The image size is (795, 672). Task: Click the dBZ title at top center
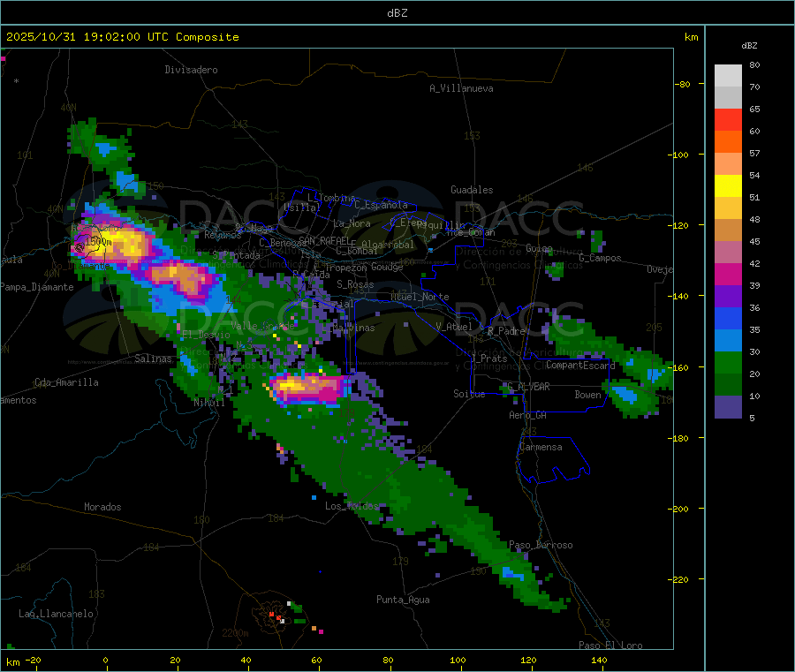pyautogui.click(x=397, y=13)
